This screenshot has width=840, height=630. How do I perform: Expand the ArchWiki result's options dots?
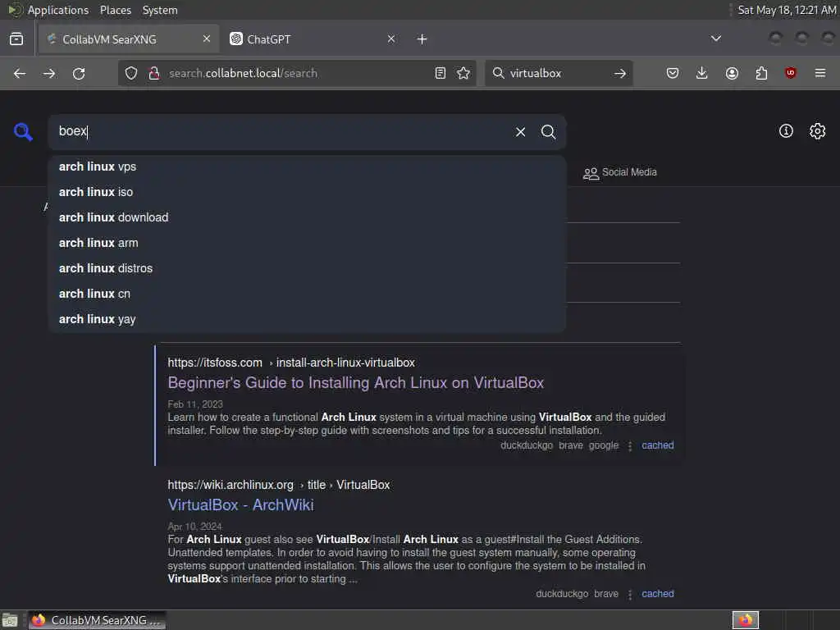click(x=630, y=594)
